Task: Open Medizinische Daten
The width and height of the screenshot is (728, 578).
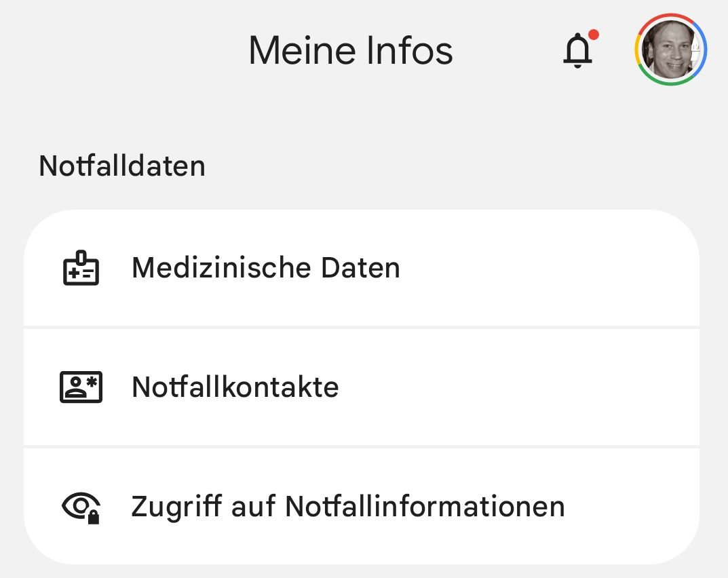Action: [x=362, y=269]
